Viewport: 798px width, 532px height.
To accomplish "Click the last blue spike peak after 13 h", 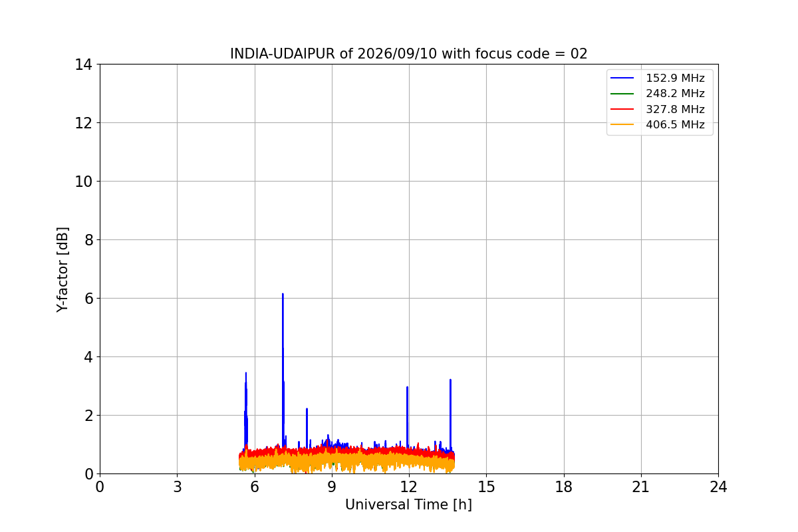I will pos(450,380).
